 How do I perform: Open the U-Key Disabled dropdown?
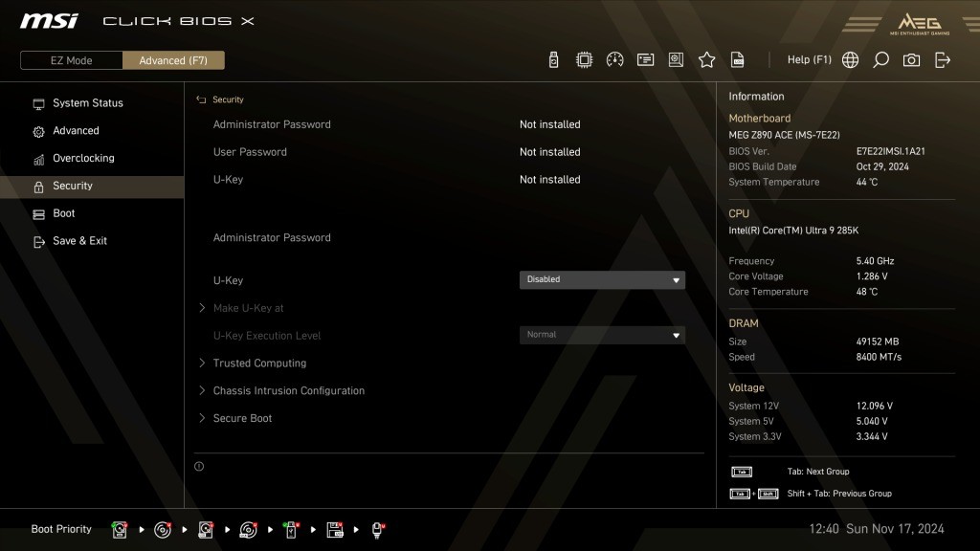[x=602, y=280]
